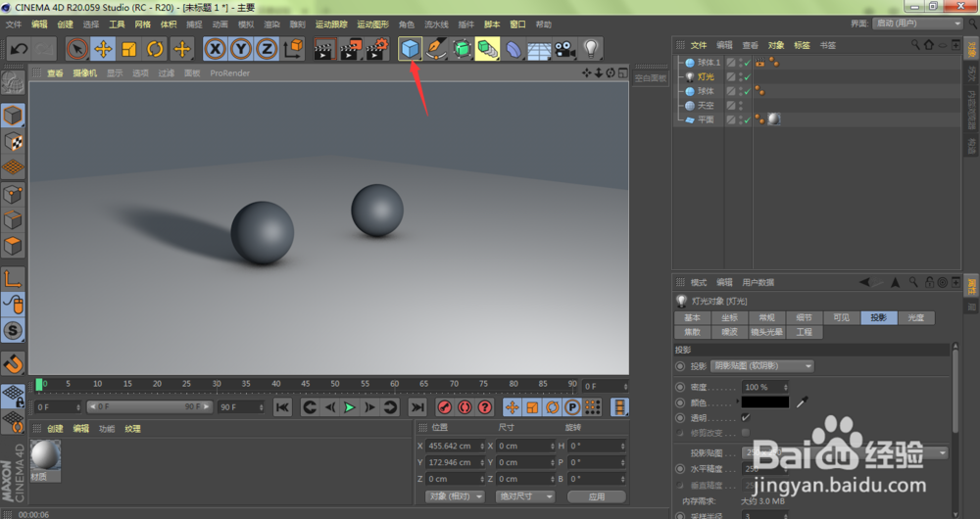Switch to the 常规 tab
Image resolution: width=980 pixels, height=519 pixels.
[x=767, y=317]
